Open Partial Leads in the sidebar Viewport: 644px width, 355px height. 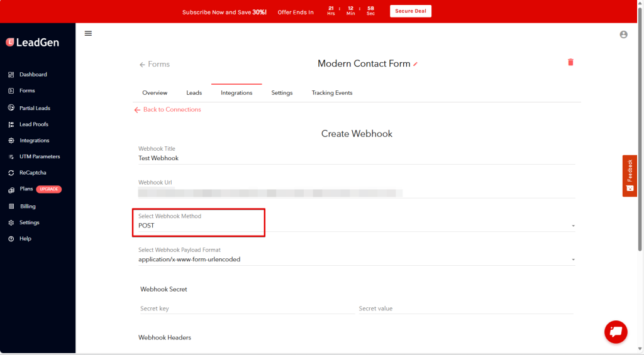[x=35, y=108]
